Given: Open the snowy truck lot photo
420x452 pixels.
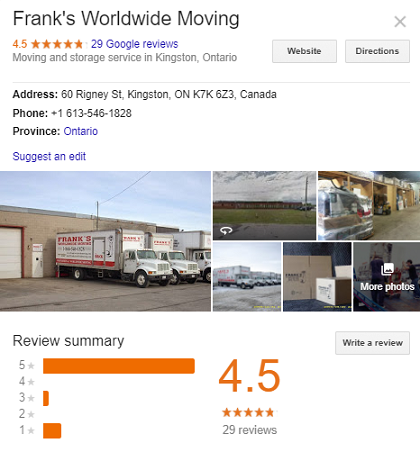Looking at the screenshot, I should [247, 277].
